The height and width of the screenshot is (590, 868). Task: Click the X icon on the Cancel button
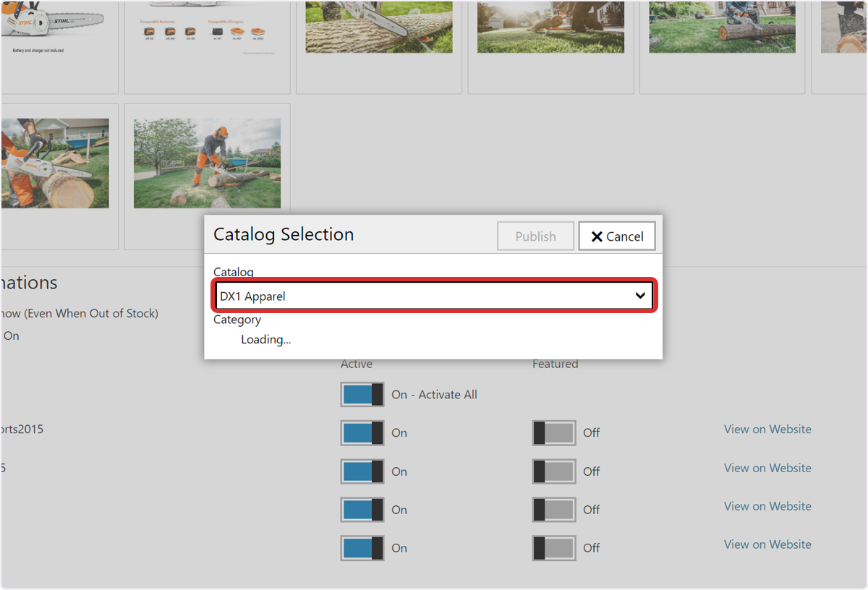(x=597, y=236)
